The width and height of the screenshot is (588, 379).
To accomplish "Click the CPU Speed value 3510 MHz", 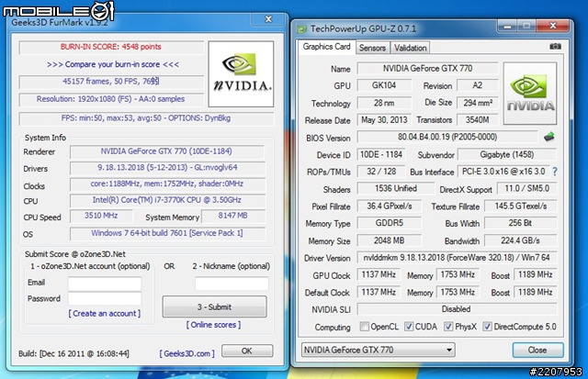I will pos(101,216).
